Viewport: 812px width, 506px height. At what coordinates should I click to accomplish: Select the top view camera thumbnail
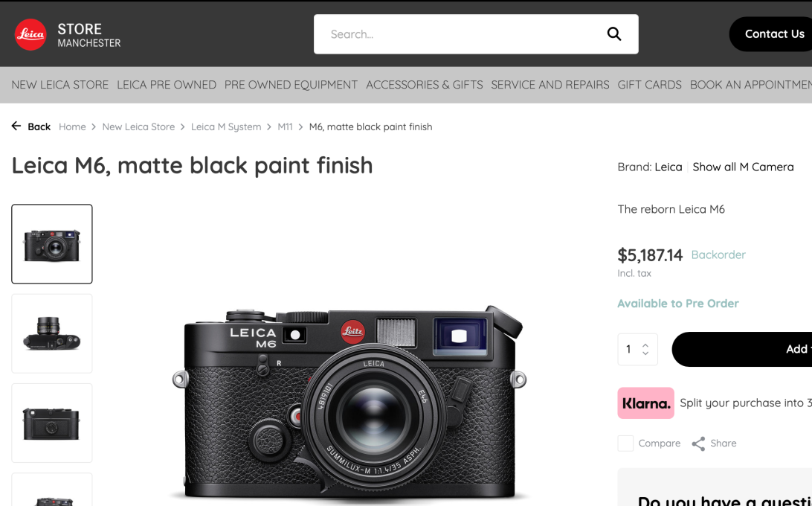[x=52, y=333]
